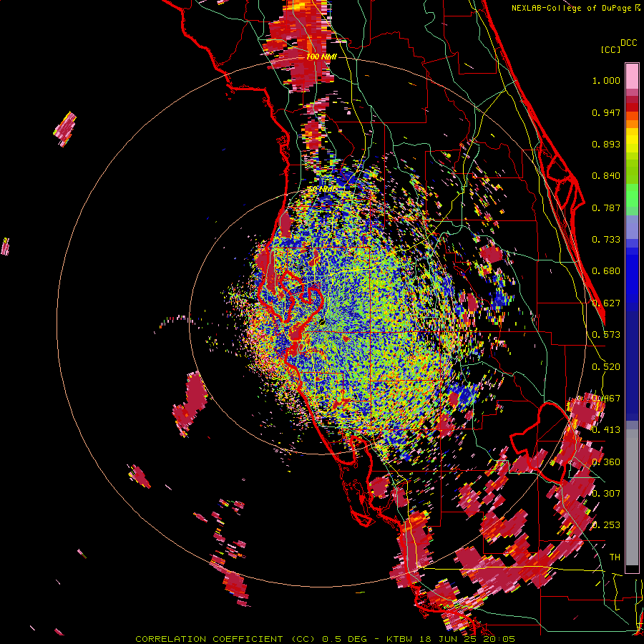The image size is (644, 644).
Task: Click the 50 NMI range ring label
Action: pos(321,190)
